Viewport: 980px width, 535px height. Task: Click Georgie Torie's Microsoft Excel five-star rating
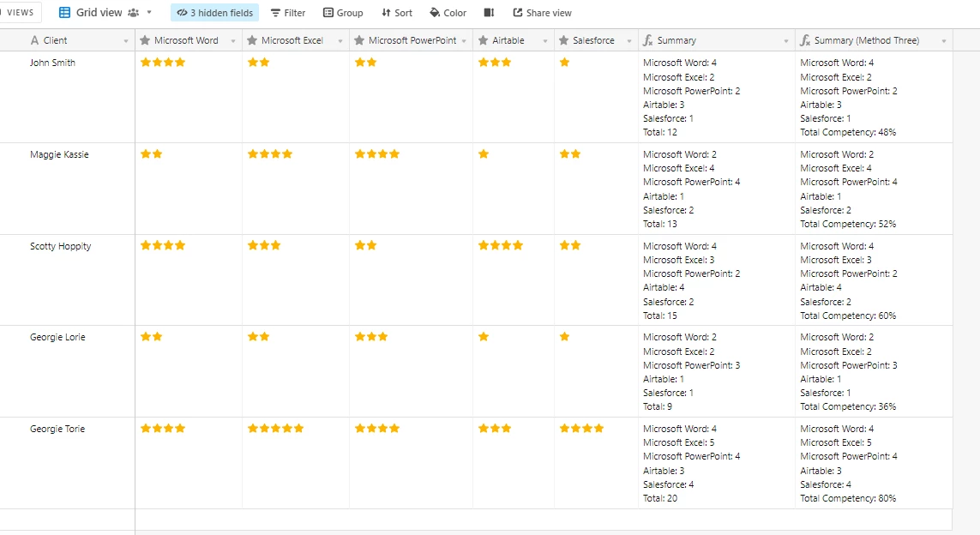click(275, 428)
